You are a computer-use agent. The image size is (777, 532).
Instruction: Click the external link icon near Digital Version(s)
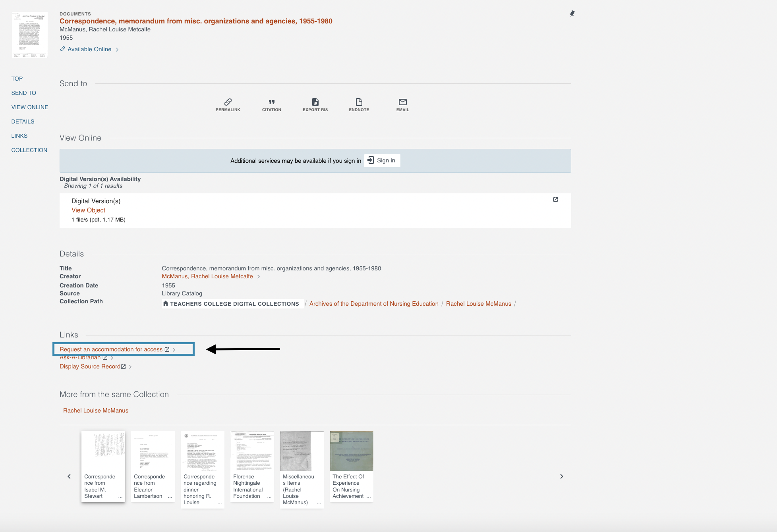coord(555,200)
